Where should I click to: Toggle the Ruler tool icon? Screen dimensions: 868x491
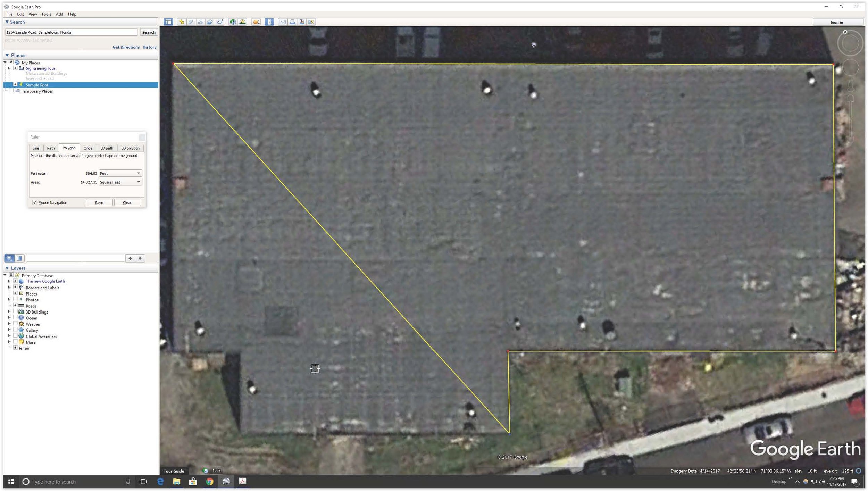click(x=269, y=22)
